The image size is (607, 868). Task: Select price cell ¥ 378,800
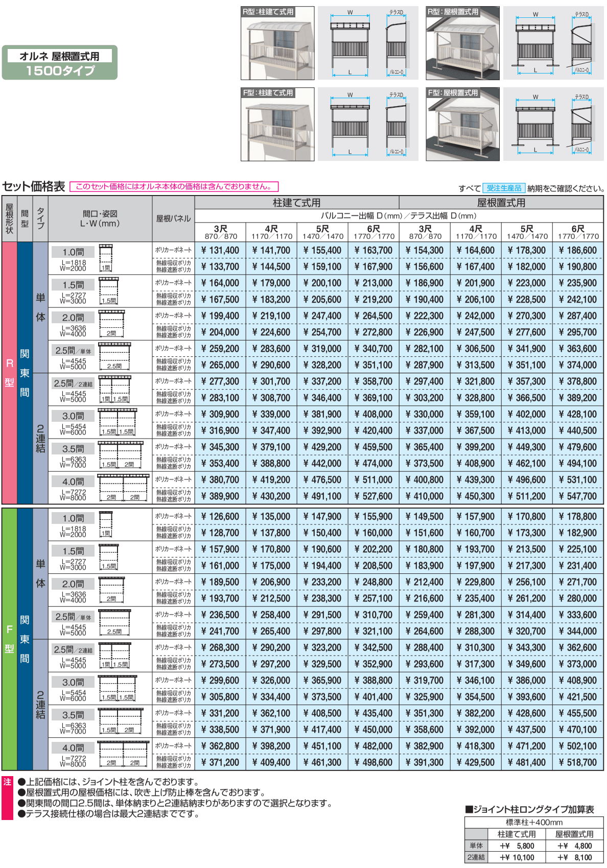(578, 381)
